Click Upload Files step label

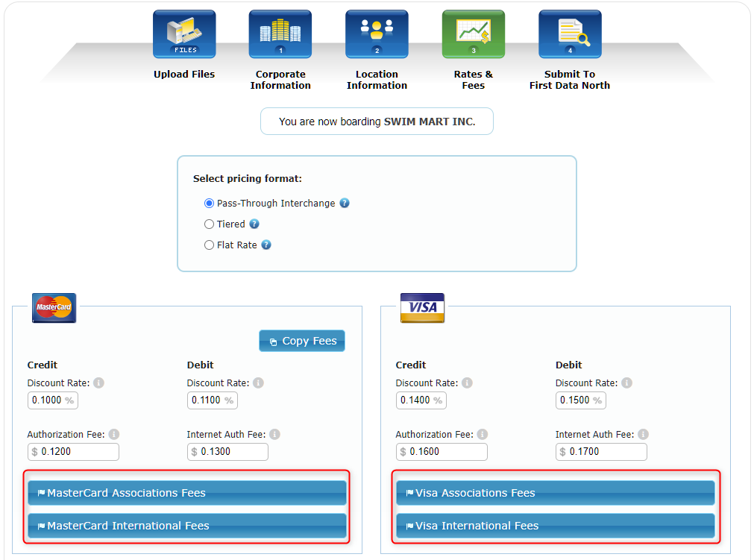(x=184, y=74)
